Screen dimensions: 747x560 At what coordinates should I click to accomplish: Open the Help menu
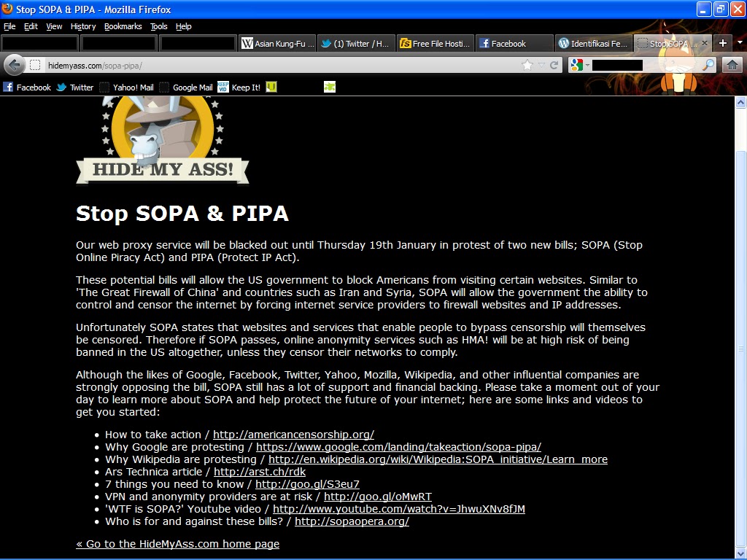coord(183,26)
